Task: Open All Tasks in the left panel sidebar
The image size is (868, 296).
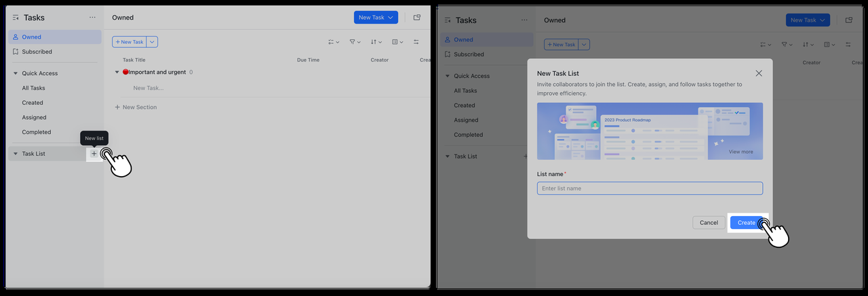Action: pos(33,88)
